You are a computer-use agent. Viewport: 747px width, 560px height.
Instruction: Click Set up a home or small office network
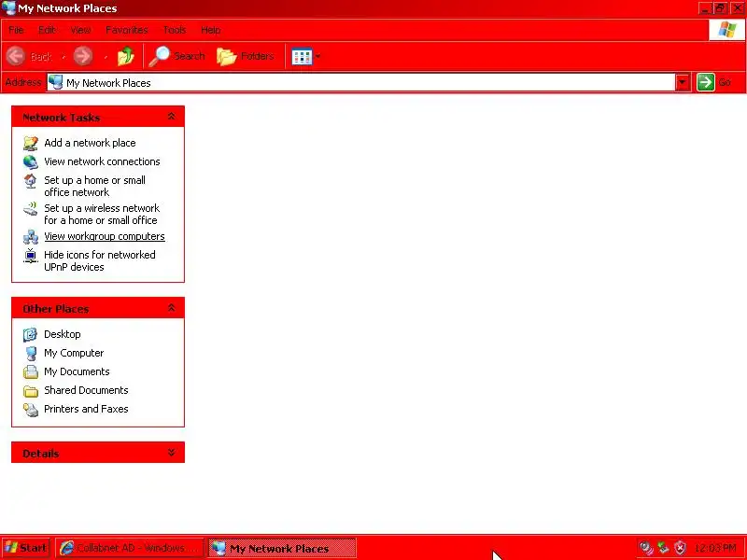(x=95, y=186)
